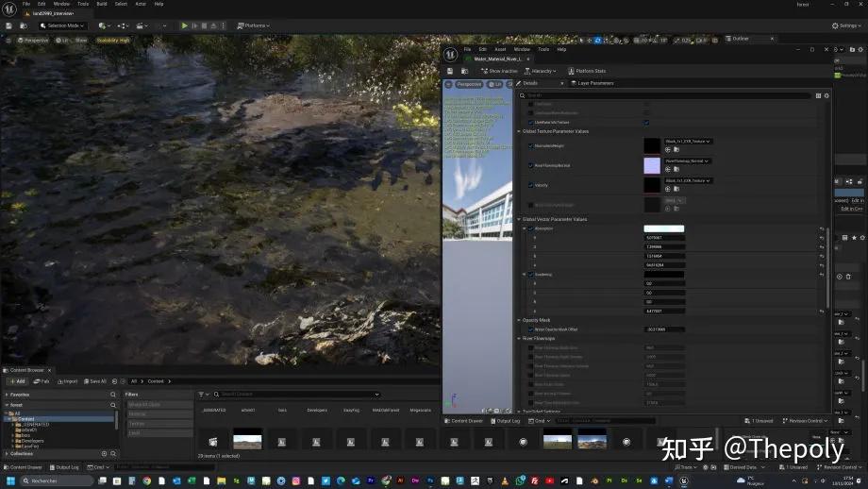Open the Build menu in main menu bar
The width and height of the screenshot is (868, 489).
pos(102,4)
